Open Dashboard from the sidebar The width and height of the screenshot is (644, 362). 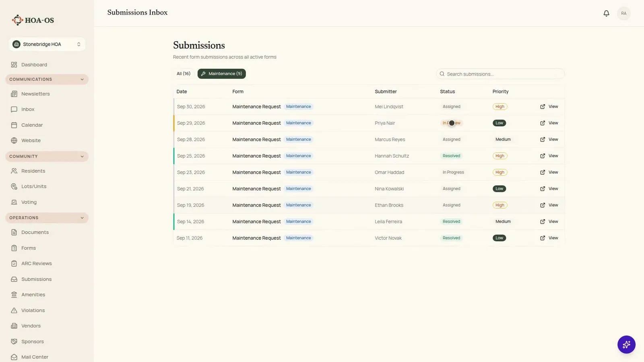pos(47,65)
